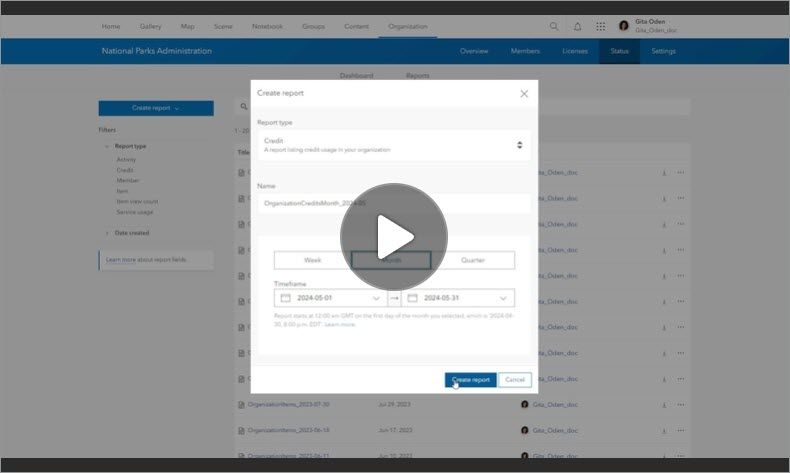Screen dimensions: 790x473
Task: Switch to the Members tab
Action: pyautogui.click(x=525, y=51)
